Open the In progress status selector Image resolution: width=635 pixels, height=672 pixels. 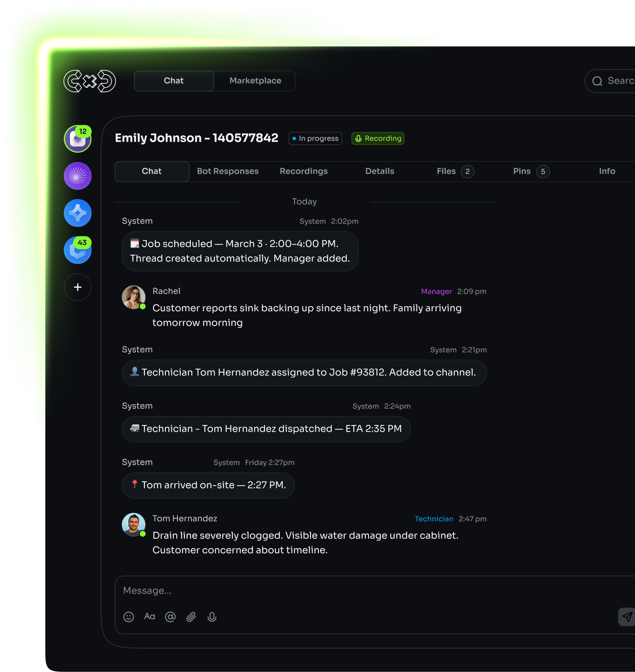[315, 138]
